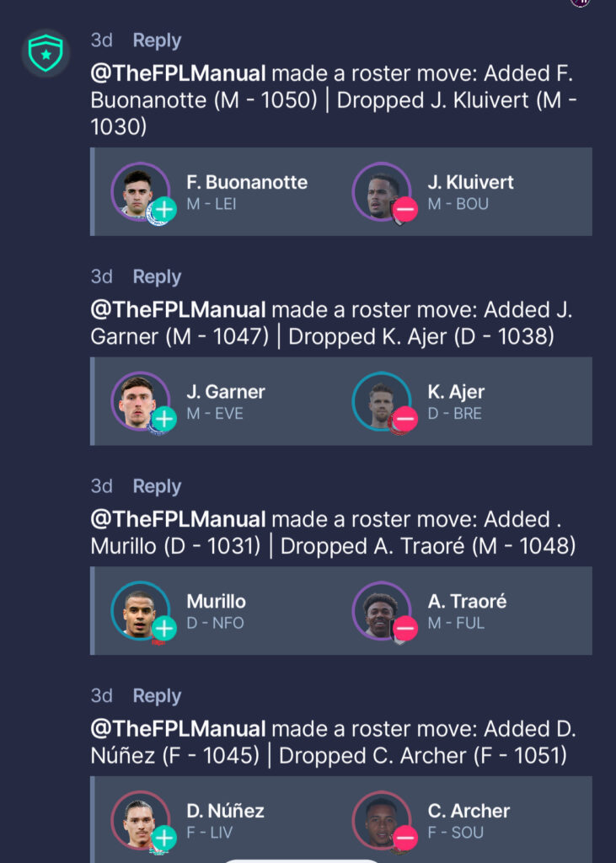This screenshot has width=616, height=863.
Task: Click green plus badge on J. Garner
Action: (164, 420)
